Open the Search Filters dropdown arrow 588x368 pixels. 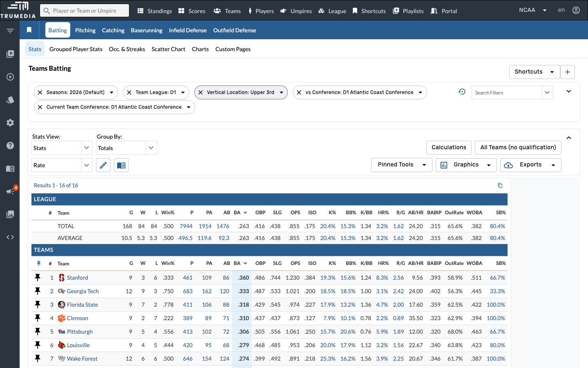click(547, 92)
